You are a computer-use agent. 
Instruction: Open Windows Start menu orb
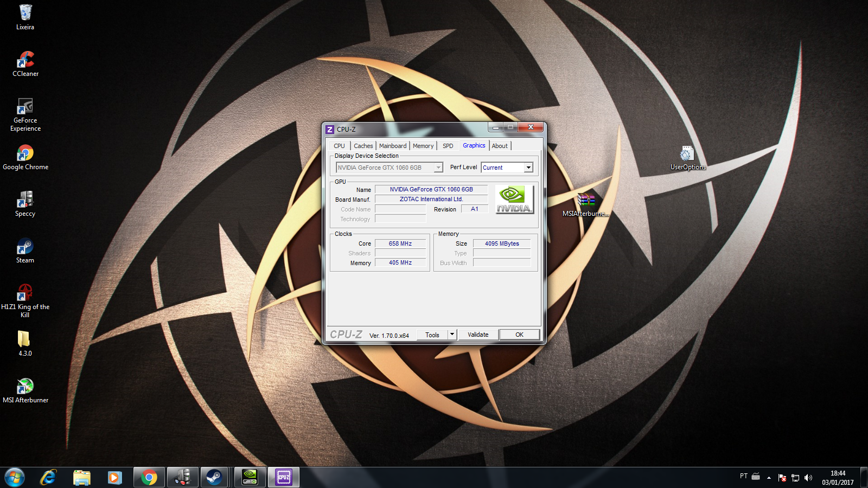pyautogui.click(x=15, y=478)
